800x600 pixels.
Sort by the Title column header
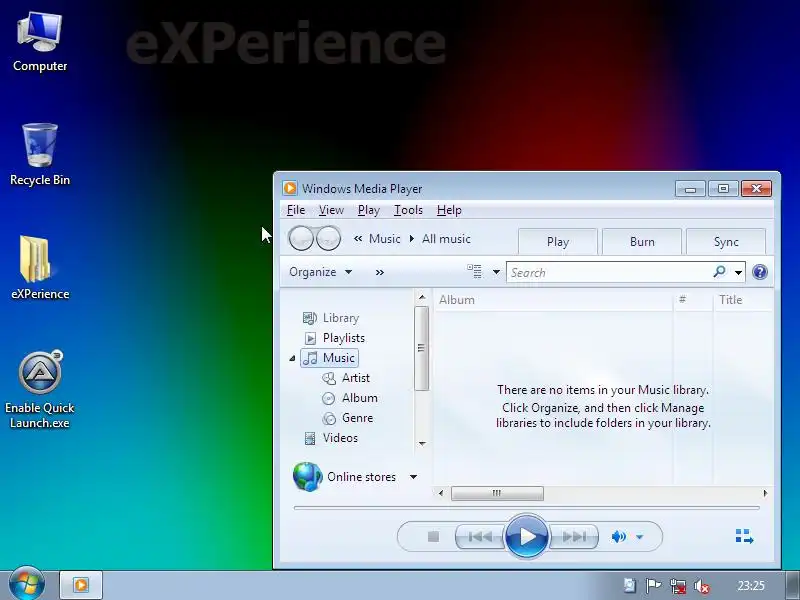(743, 300)
